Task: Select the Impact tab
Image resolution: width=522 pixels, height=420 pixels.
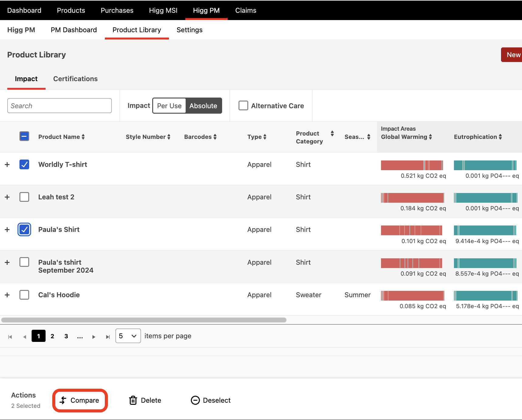Action: (26, 79)
